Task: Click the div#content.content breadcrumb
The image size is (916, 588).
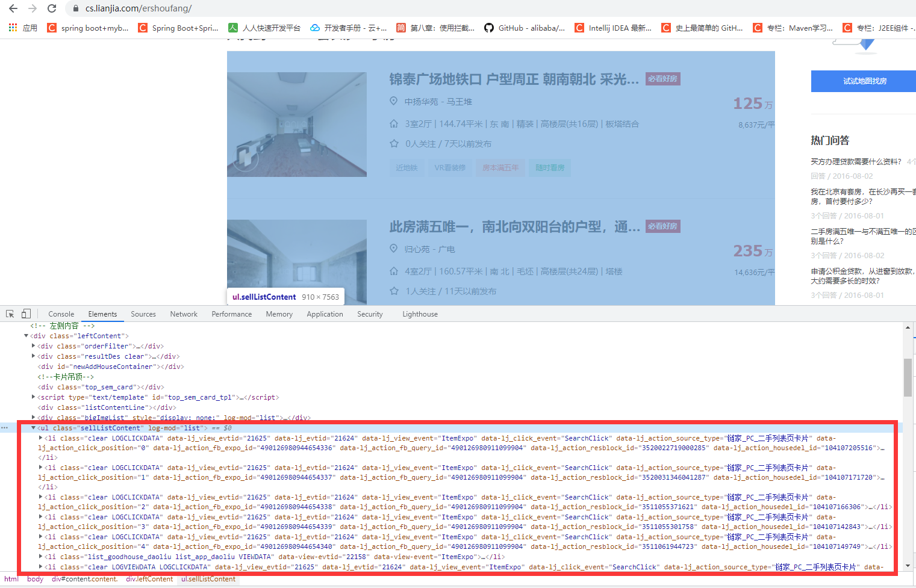Action: click(84, 579)
